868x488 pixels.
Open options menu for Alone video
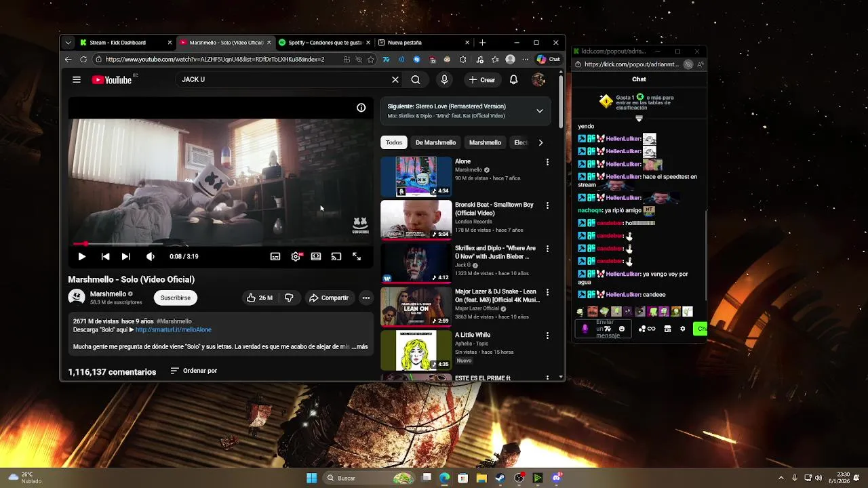pos(547,162)
